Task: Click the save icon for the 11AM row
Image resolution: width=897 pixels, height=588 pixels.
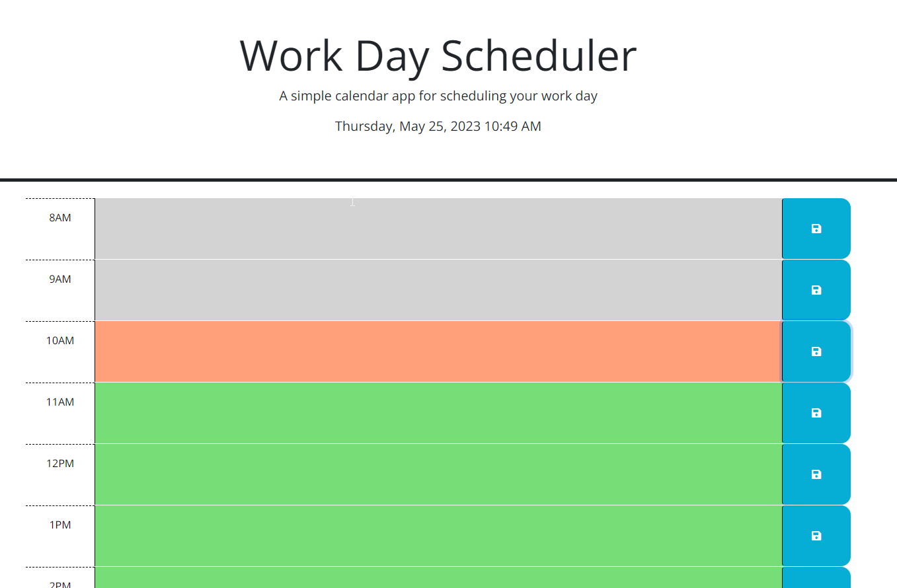Action: 816,413
